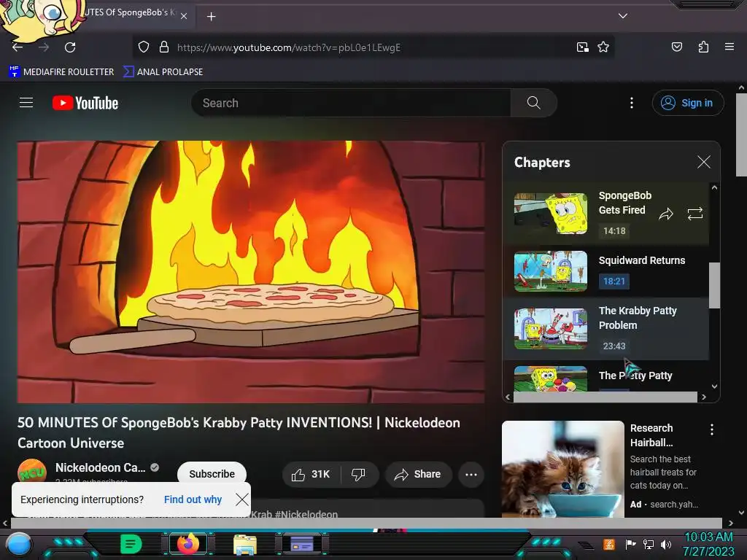Share the SpongeBob Gets Fired chapter

tap(666, 214)
